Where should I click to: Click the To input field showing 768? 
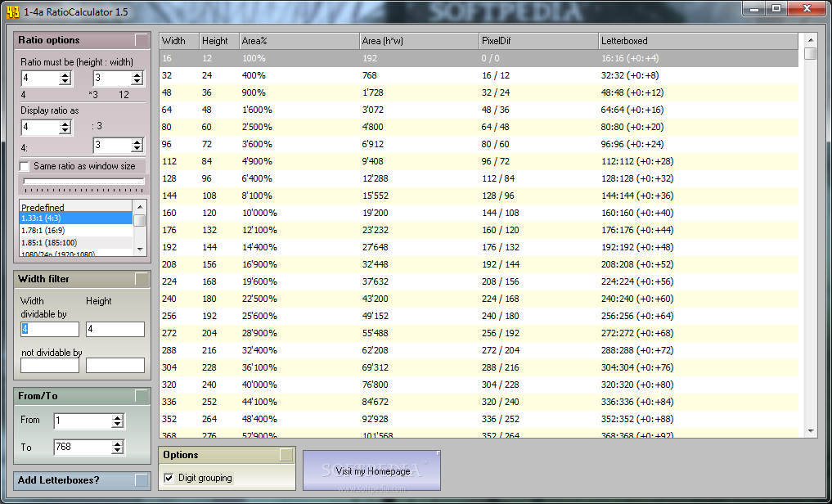(x=83, y=448)
